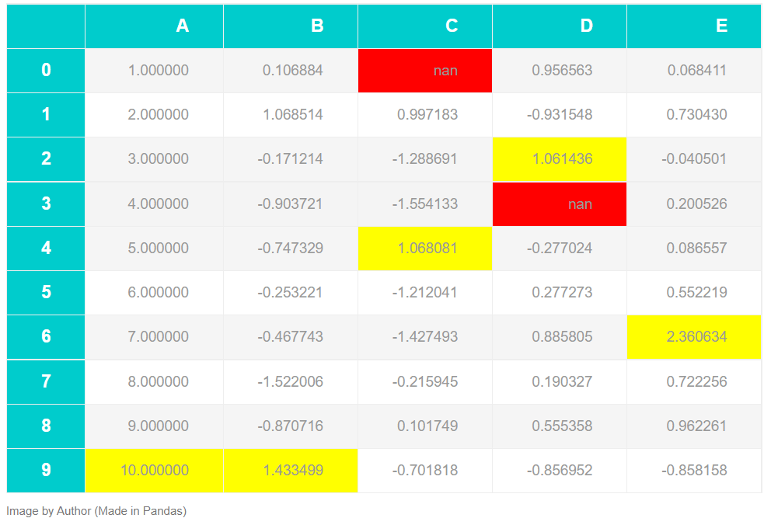Screen dimensions: 771x532
Task: Select row index 0
Action: [44, 70]
